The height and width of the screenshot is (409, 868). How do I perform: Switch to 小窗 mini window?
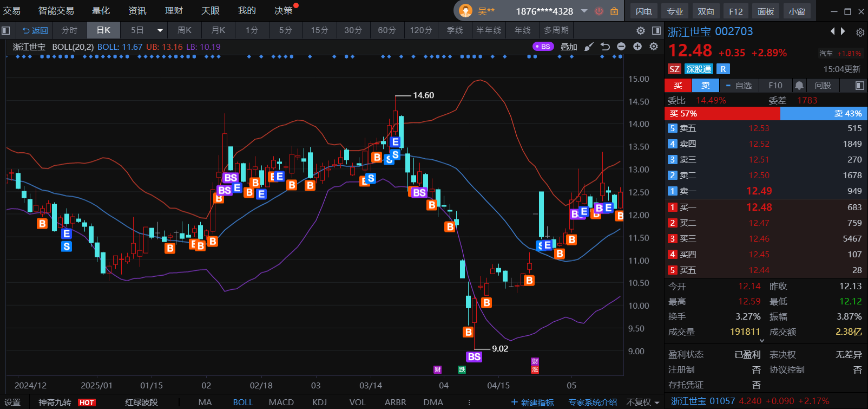[797, 11]
